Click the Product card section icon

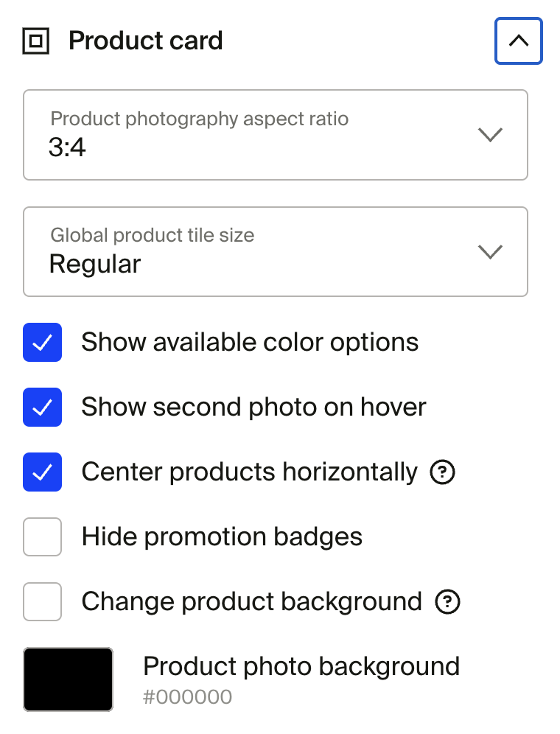click(x=36, y=41)
